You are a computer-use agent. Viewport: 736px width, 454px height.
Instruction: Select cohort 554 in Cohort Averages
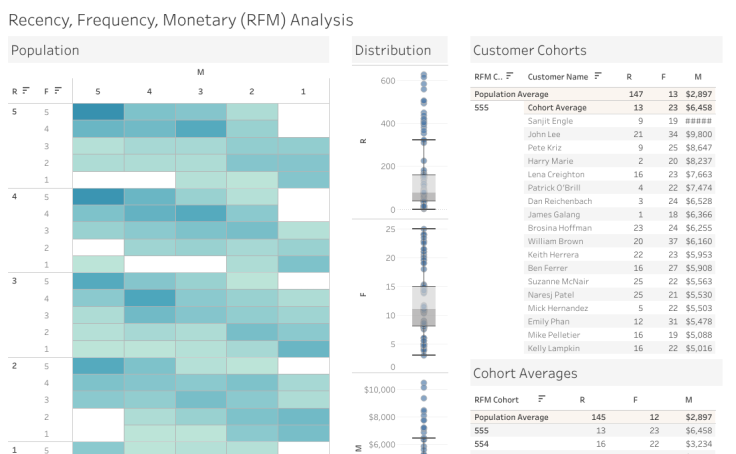tap(482, 443)
